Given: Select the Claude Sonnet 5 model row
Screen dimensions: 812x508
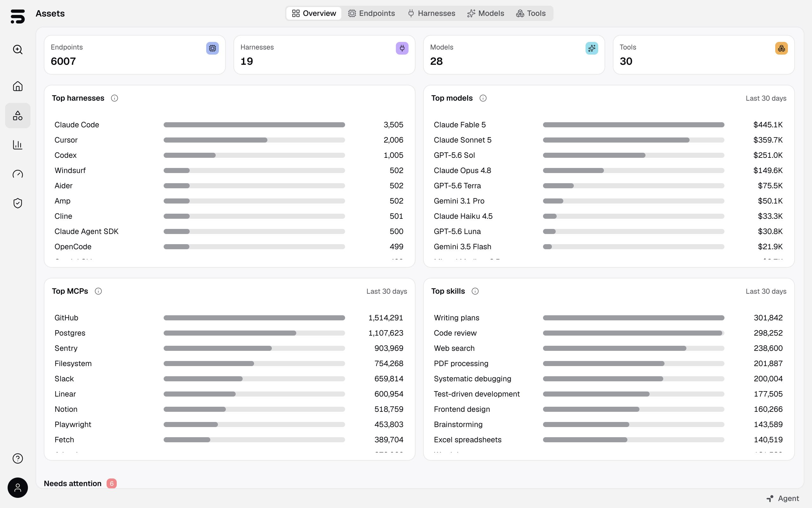Looking at the screenshot, I should [608, 140].
